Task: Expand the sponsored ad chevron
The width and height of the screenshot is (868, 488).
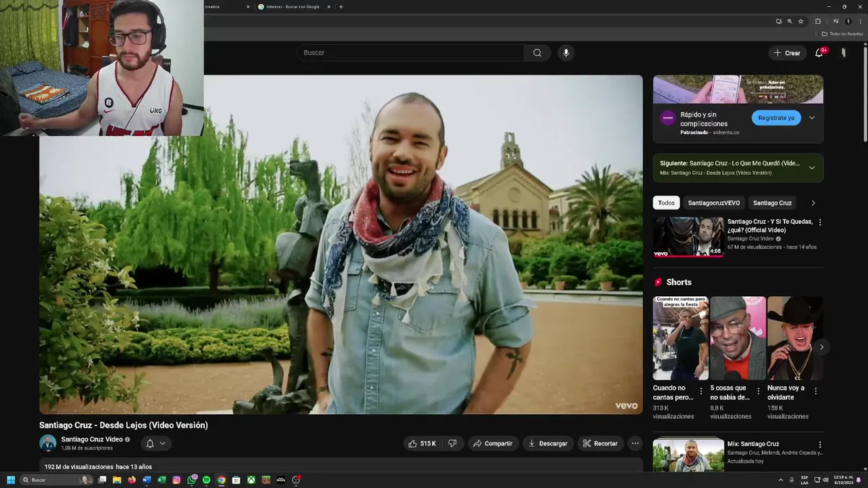Action: 812,118
